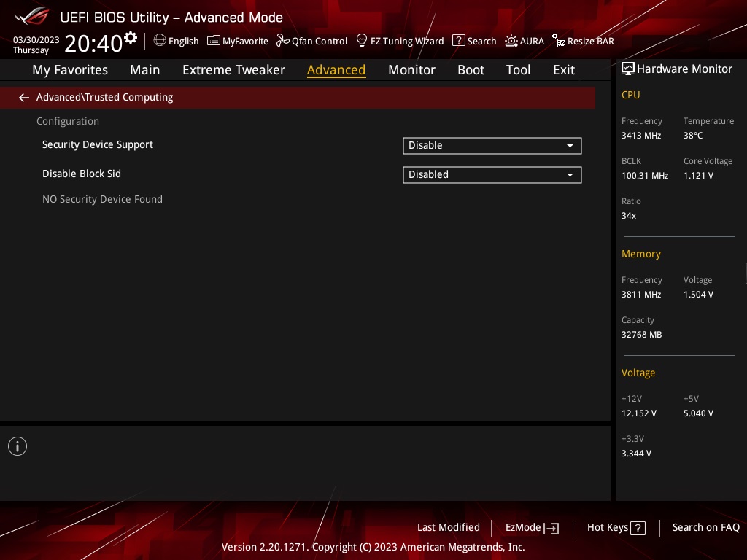Image resolution: width=747 pixels, height=560 pixels.
Task: Click the AURA lighting icon
Action: pos(511,41)
